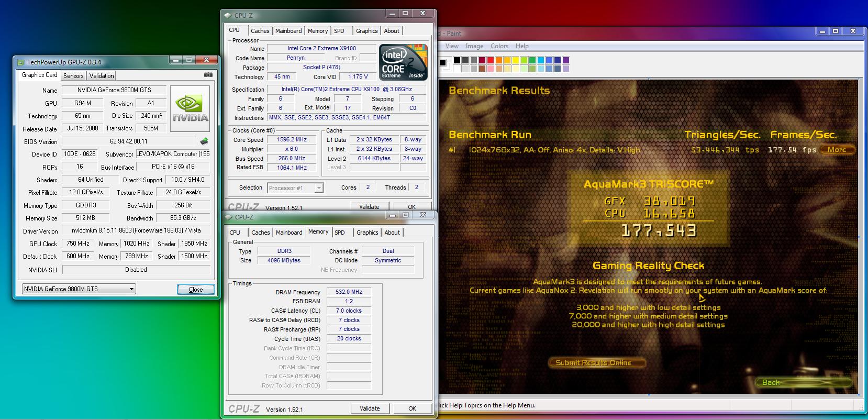This screenshot has height=420, width=868.
Task: Click the BIOS save chip icon in GPU-Z
Action: pos(204,141)
